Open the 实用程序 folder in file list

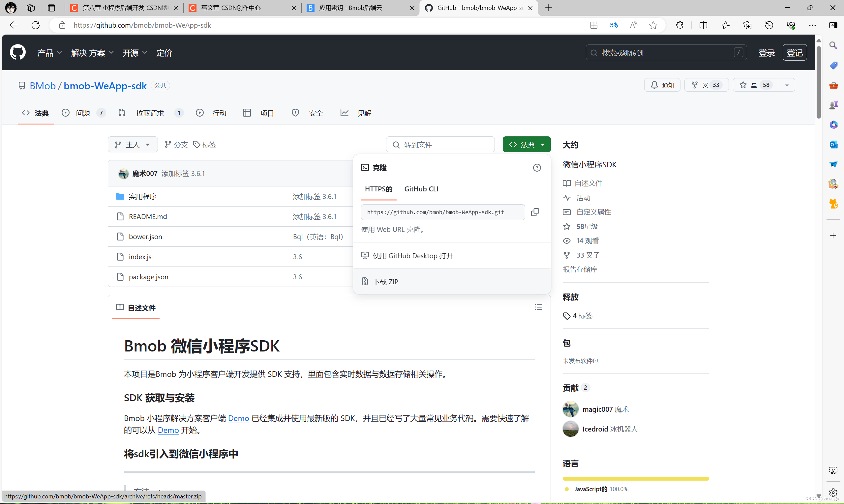click(x=143, y=196)
